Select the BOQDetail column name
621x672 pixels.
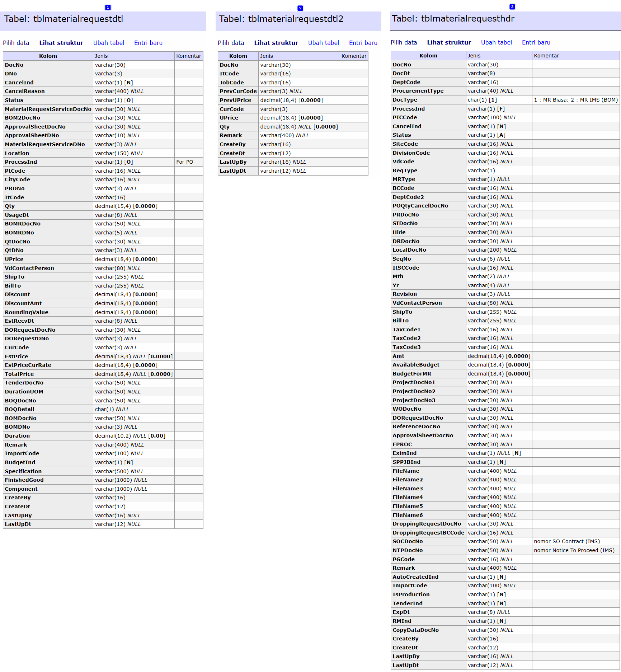(20, 409)
